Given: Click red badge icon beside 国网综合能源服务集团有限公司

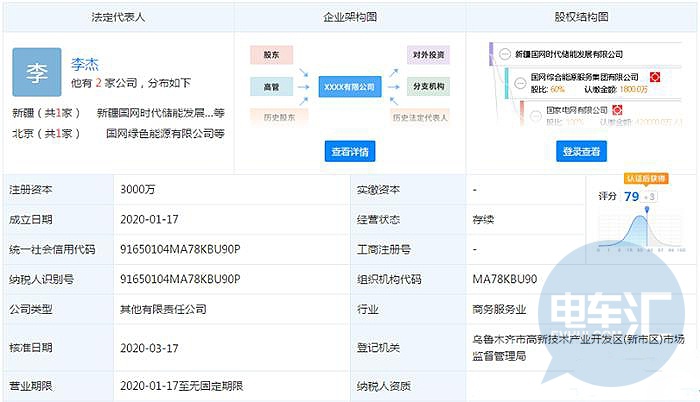Looking at the screenshot, I should coord(655,77).
